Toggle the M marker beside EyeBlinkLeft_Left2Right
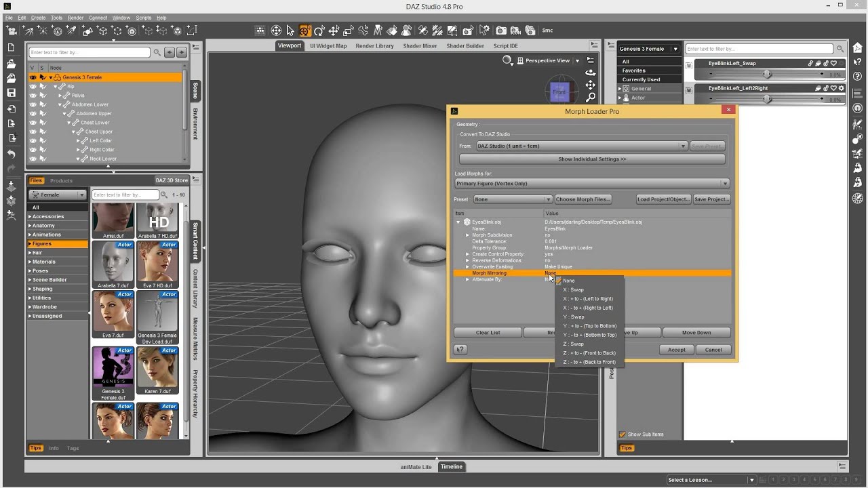Viewport: 868px width, 488px height. (x=689, y=90)
